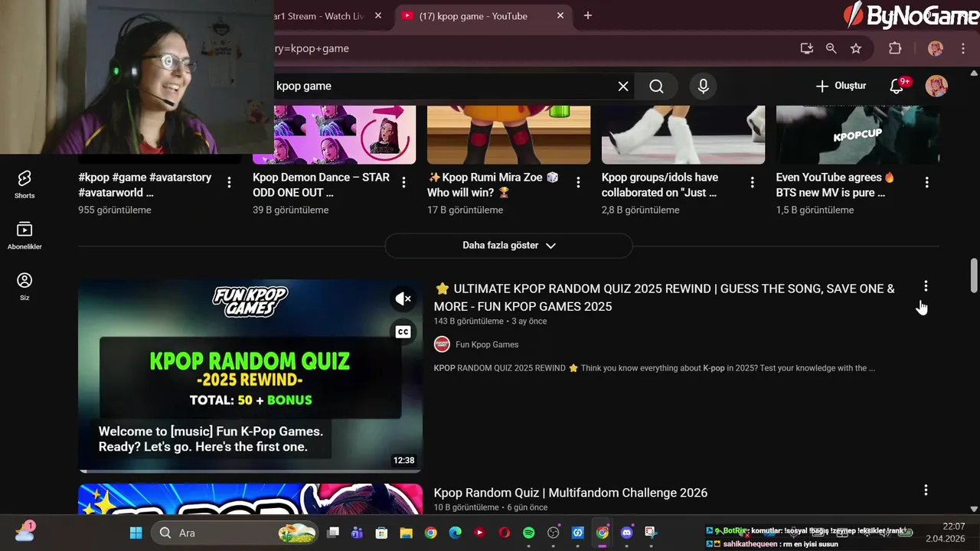Click the 12:38 video duration badge
Screen dimensions: 980x551
click(403, 461)
